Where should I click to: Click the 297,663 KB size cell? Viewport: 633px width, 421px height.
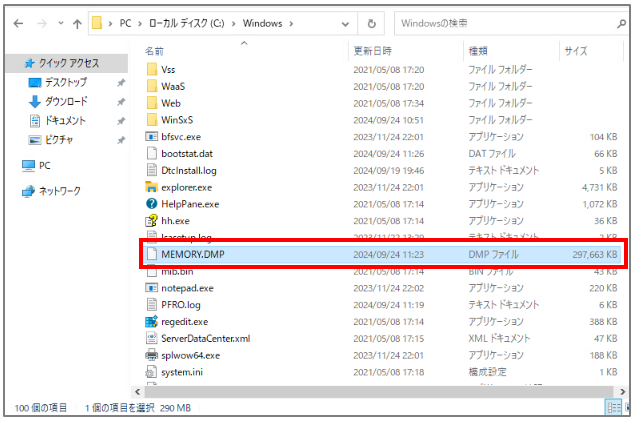tap(595, 255)
